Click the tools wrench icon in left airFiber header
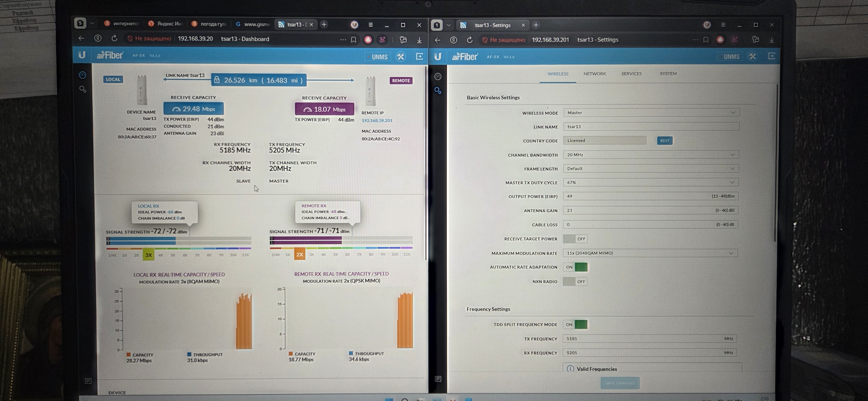The image size is (868, 401). 401,57
